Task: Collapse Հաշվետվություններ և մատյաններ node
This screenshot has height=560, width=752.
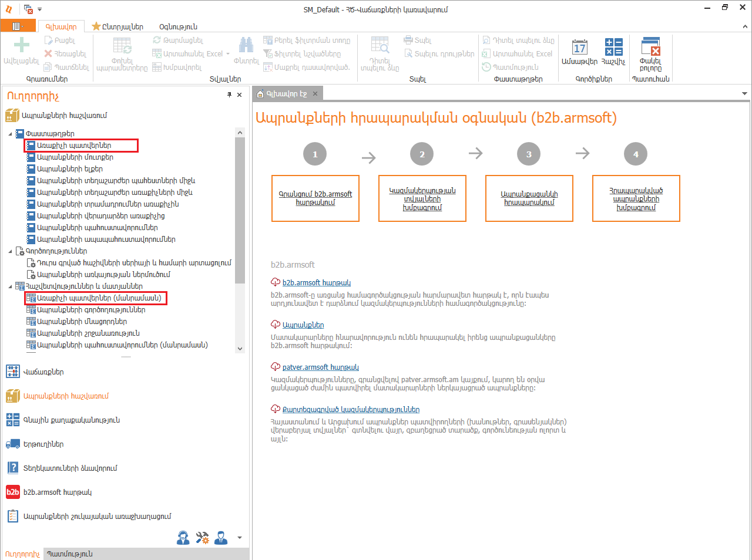Action: tap(10, 286)
